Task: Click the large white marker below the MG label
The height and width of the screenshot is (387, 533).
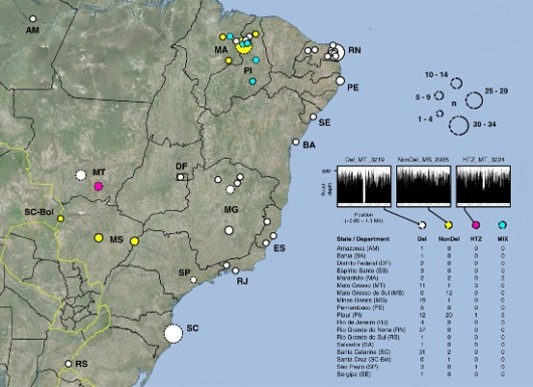Action: pos(229,230)
